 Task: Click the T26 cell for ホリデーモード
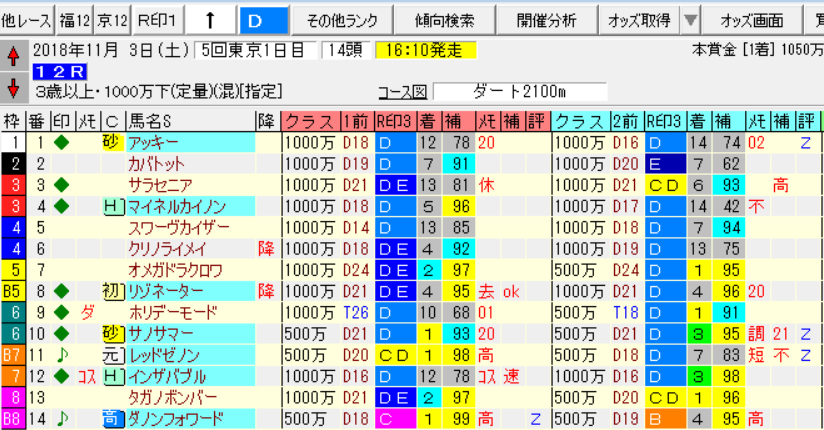356,312
